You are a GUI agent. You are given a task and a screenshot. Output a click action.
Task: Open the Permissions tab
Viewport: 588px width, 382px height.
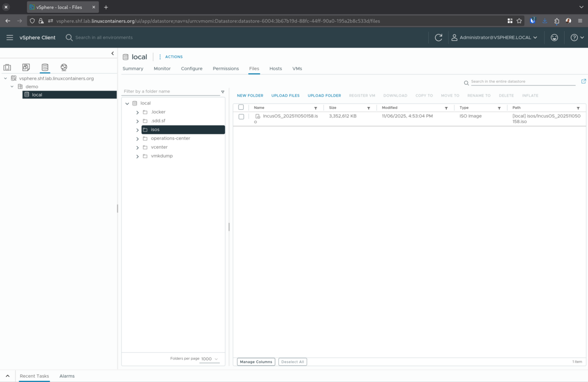click(x=225, y=68)
